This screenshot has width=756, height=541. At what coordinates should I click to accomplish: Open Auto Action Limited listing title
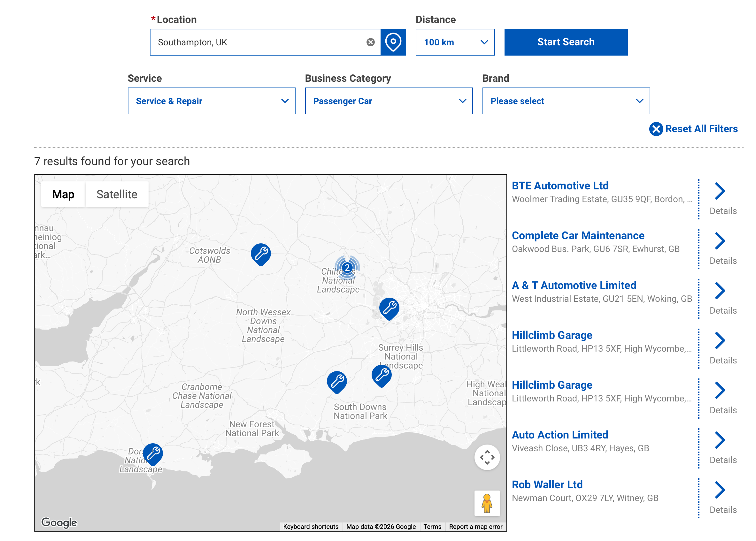[560, 435]
